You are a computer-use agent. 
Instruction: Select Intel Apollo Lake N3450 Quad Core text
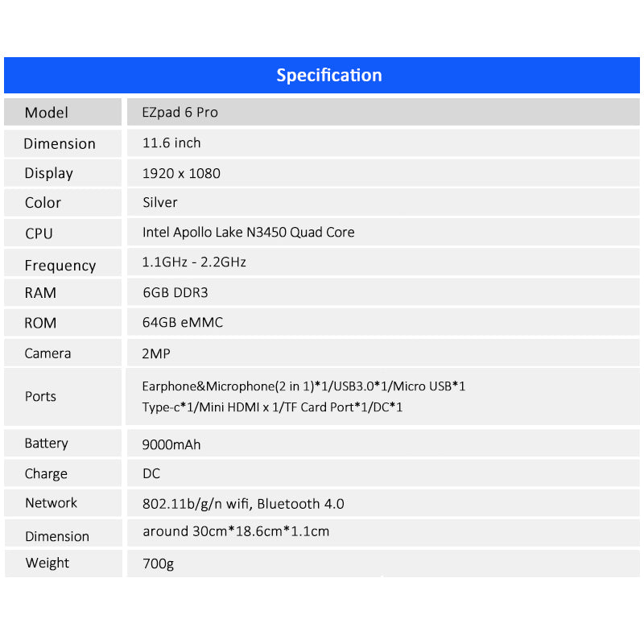click(x=248, y=233)
